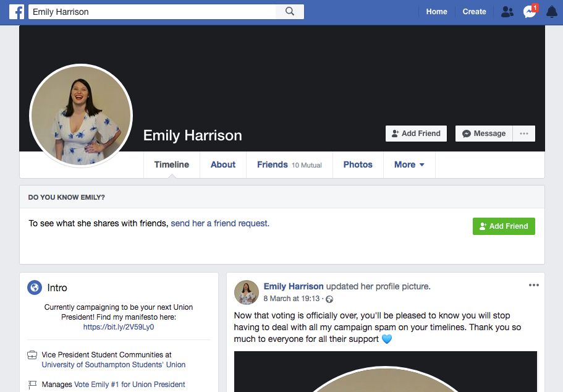This screenshot has width=563, height=392.
Task: Click the flag icon next to Manages
Action: click(32, 385)
